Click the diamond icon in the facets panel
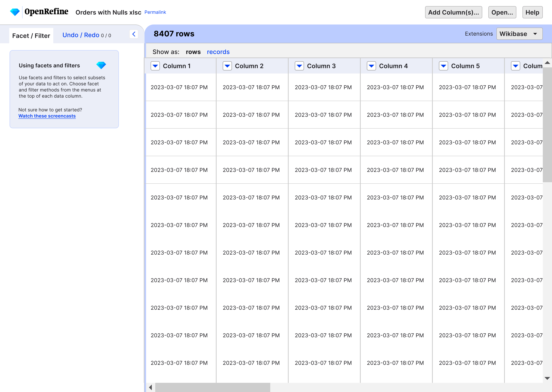This screenshot has height=392, width=552. pyautogui.click(x=101, y=65)
